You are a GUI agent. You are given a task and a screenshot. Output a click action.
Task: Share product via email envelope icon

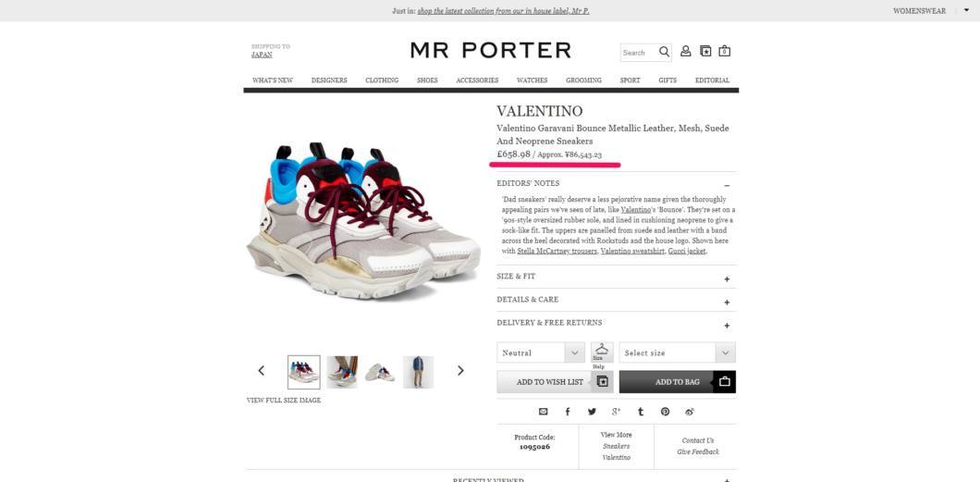[x=543, y=412]
